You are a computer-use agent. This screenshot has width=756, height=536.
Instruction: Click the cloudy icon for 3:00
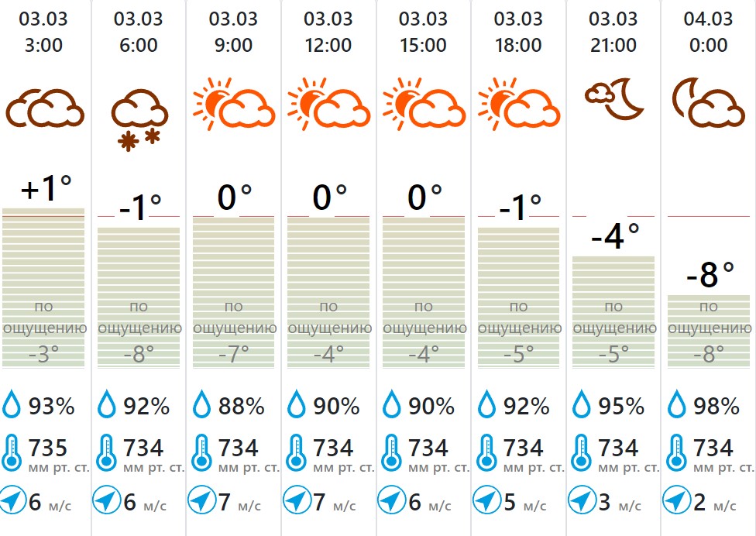coord(44,108)
